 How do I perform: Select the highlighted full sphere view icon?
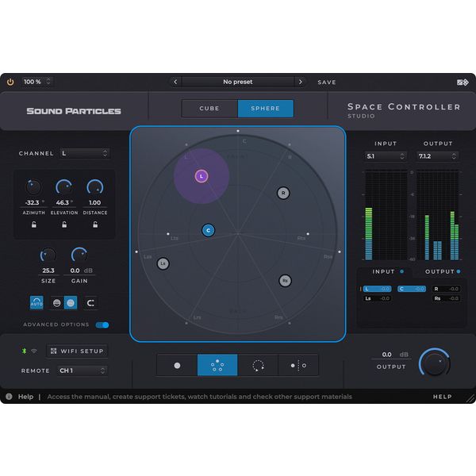pyautogui.click(x=71, y=303)
